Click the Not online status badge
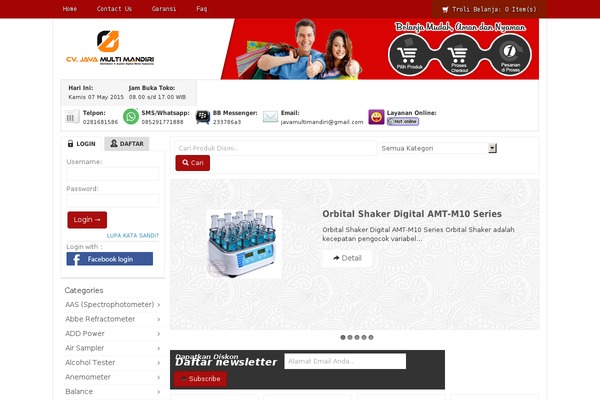Viewport: 600px width, 400px height. (x=403, y=121)
